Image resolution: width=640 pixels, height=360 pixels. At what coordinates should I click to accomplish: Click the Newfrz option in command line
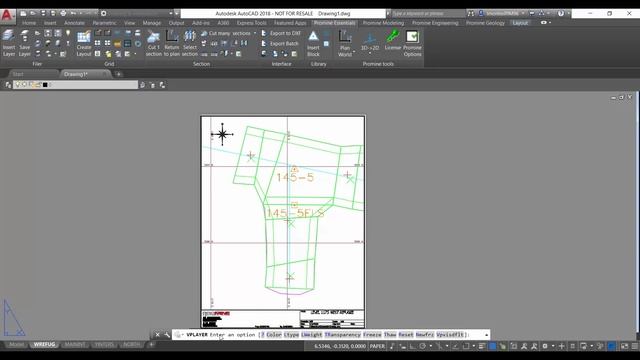[x=424, y=335]
